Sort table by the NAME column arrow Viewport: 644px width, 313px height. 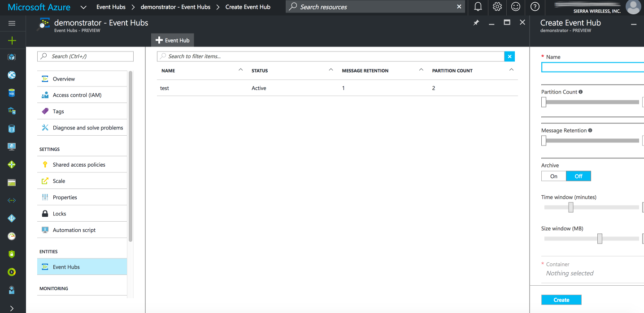240,70
